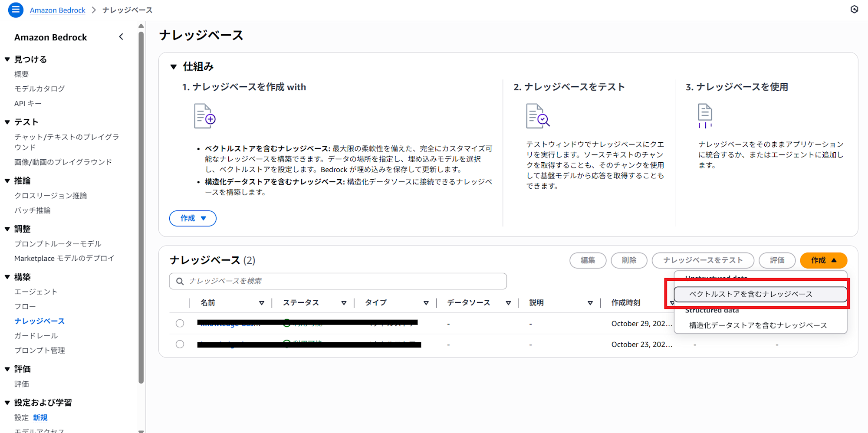Click the 編集 button

588,260
